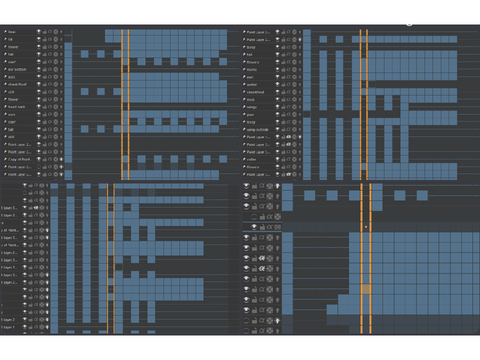Select the tan highlighted frame in bottom-right timeline
Viewport: 480px width, 360px height.
(366, 289)
